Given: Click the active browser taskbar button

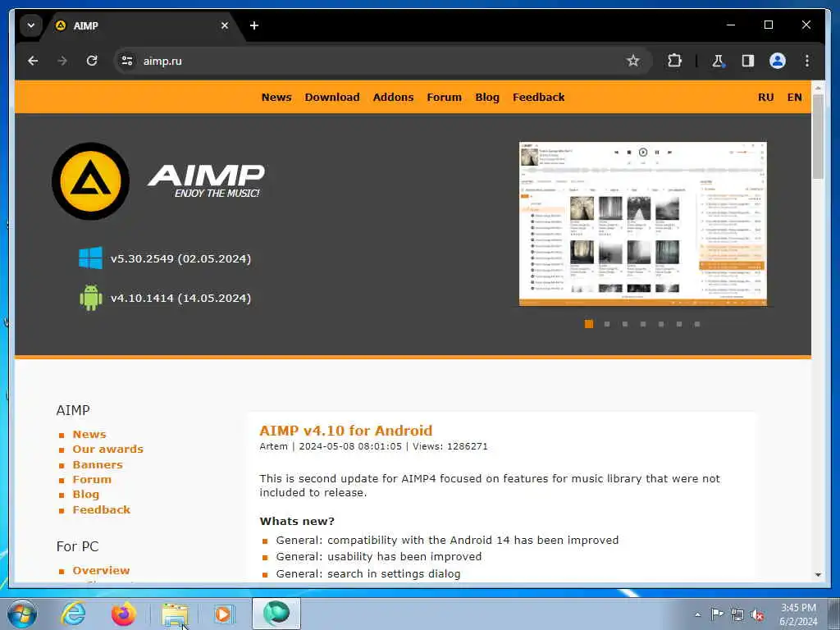Looking at the screenshot, I should 276,614.
